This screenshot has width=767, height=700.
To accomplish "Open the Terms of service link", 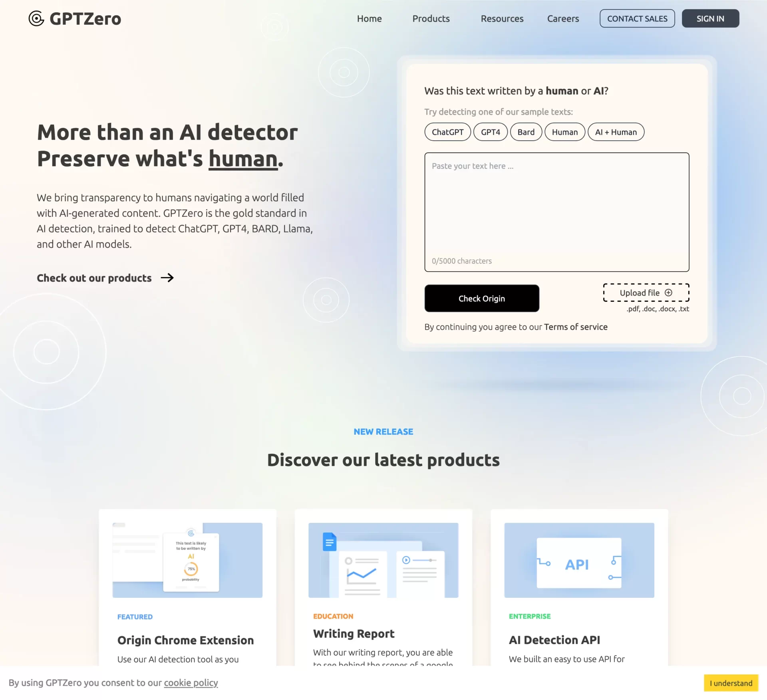I will tap(575, 327).
